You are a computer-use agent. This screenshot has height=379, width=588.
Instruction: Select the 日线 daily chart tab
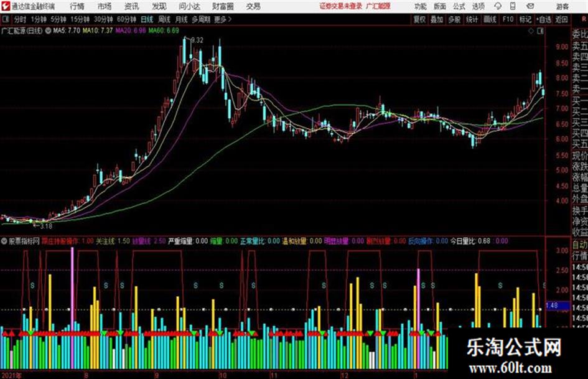pyautogui.click(x=147, y=19)
